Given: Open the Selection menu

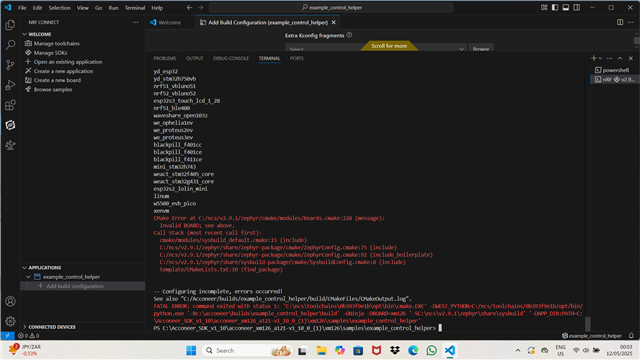Looking at the screenshot, I should coord(60,8).
